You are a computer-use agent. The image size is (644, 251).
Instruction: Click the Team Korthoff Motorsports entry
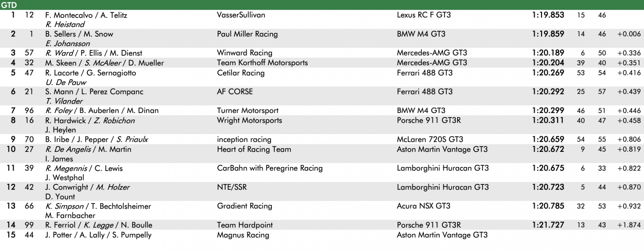pos(262,62)
